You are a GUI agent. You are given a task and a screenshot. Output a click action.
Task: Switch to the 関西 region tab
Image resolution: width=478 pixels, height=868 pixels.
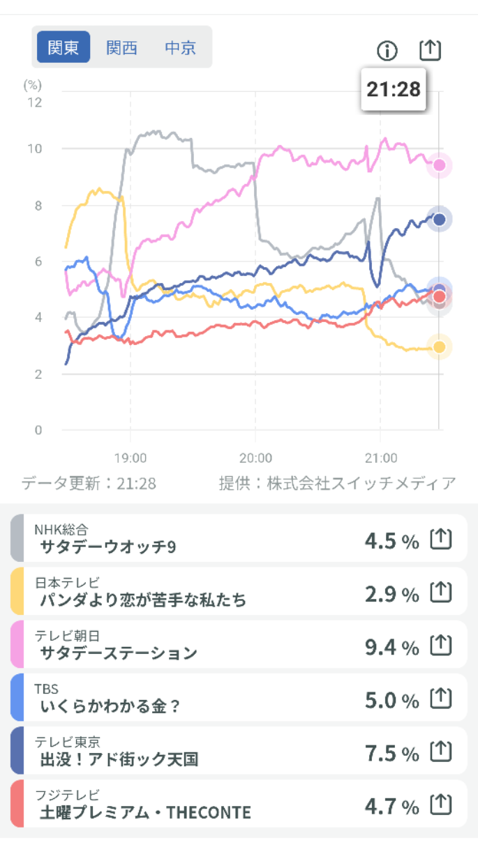pyautogui.click(x=121, y=47)
